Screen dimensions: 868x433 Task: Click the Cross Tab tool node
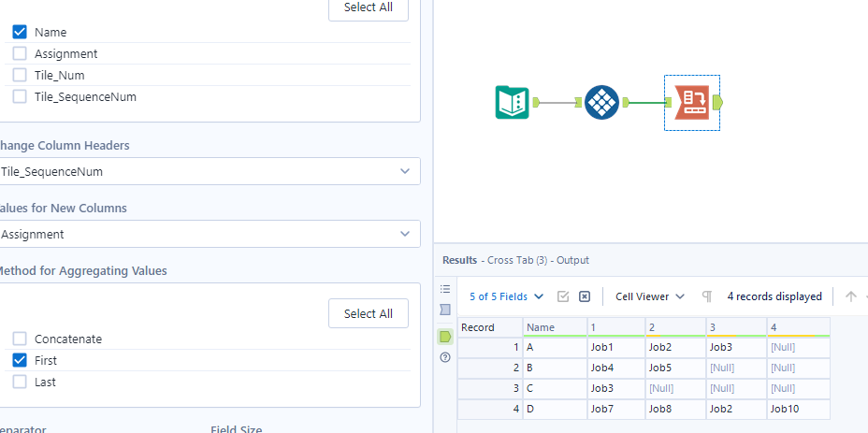(x=692, y=102)
